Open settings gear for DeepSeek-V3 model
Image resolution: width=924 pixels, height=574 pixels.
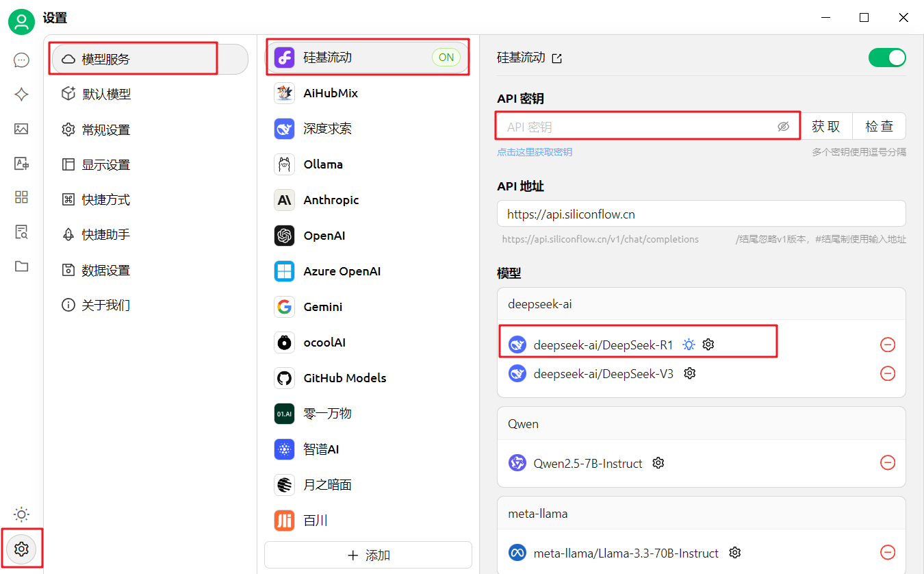(x=690, y=373)
